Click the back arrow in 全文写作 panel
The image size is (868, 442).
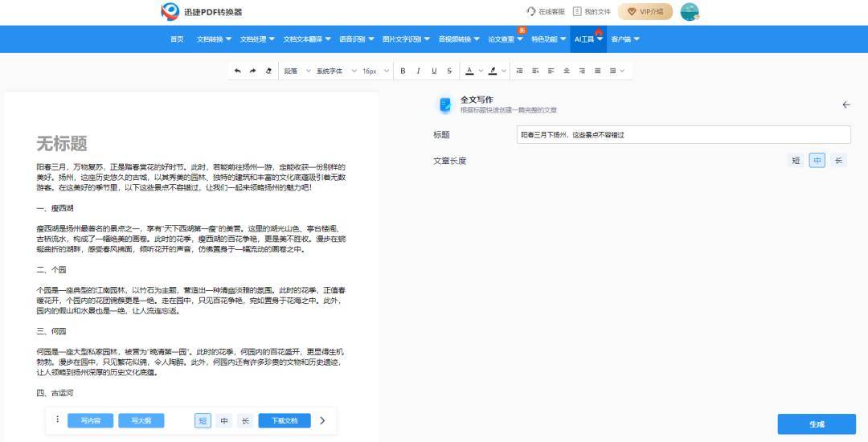click(x=845, y=104)
